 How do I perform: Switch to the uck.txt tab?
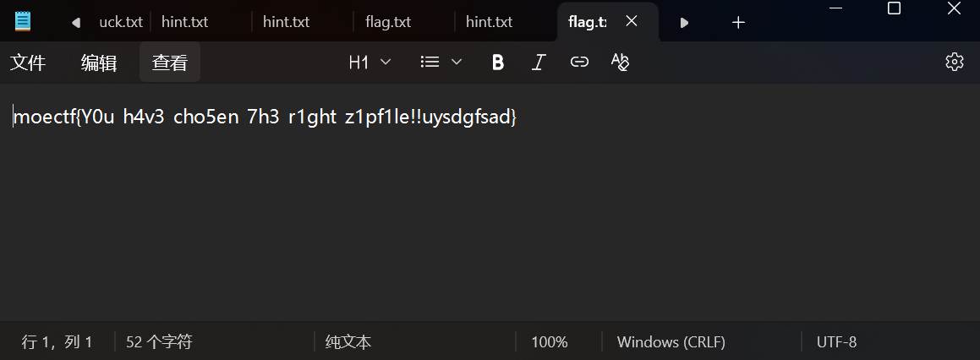tap(120, 22)
